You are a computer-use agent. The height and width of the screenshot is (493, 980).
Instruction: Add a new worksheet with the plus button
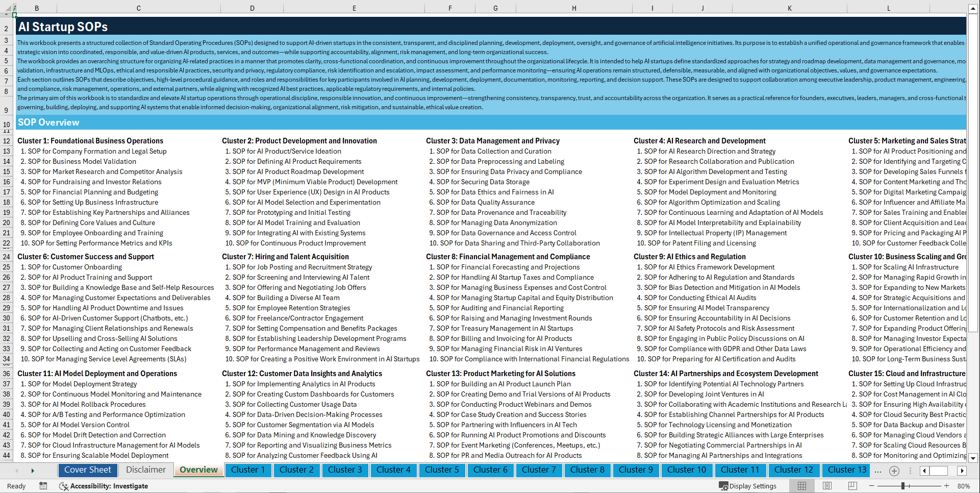tap(894, 471)
